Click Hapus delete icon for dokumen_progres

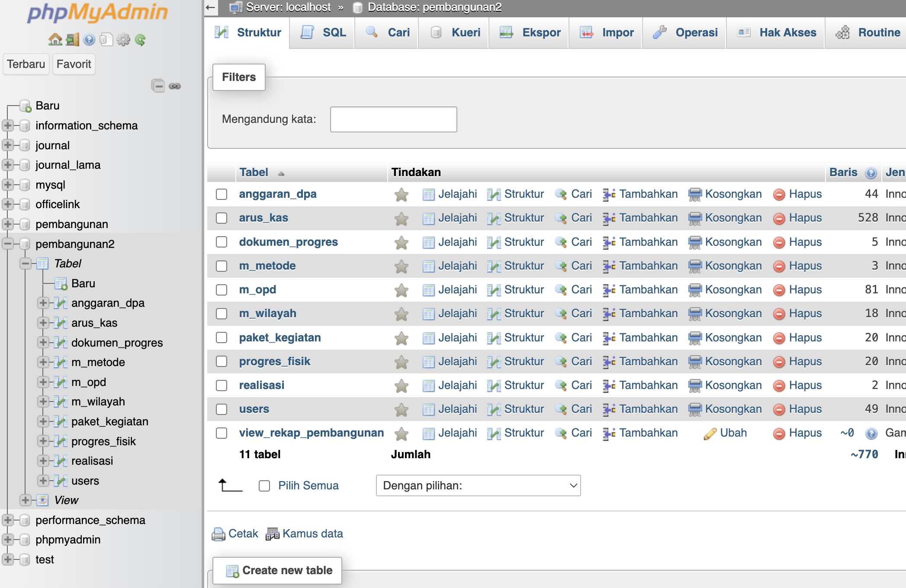(x=779, y=242)
